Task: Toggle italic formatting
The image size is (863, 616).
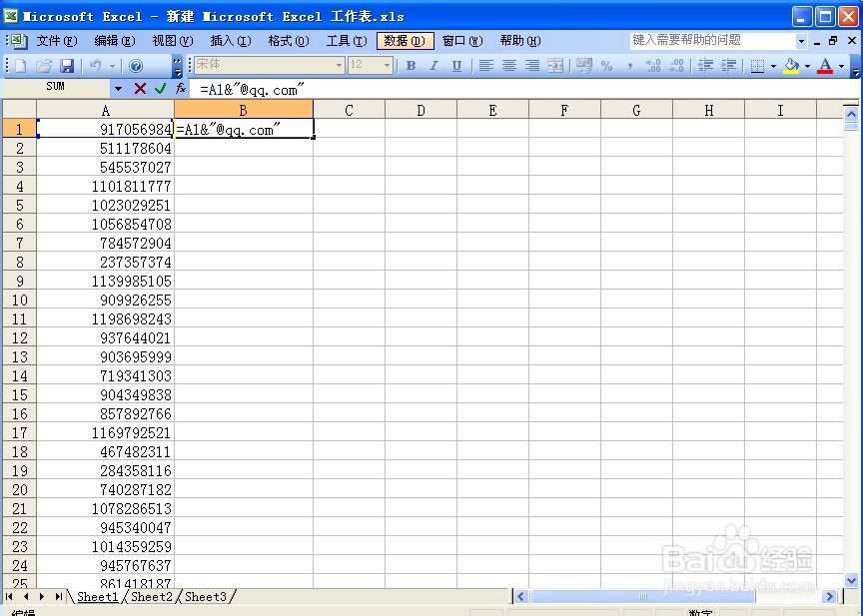Action: [x=432, y=65]
